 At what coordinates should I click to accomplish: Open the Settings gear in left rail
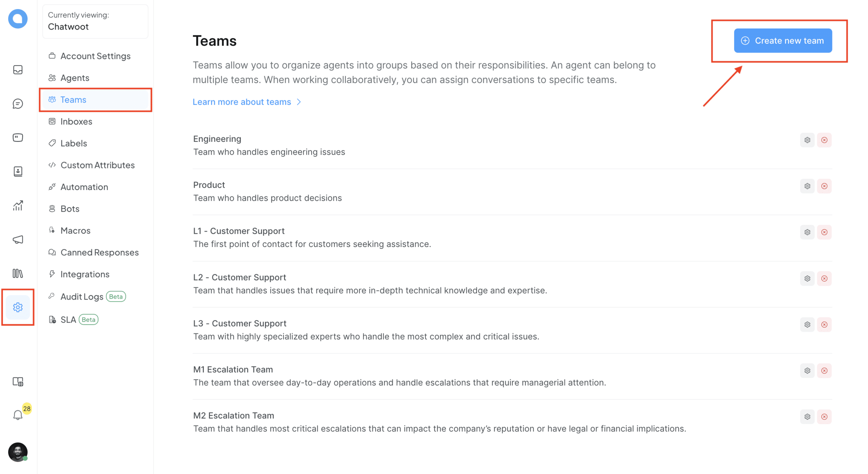click(x=18, y=307)
